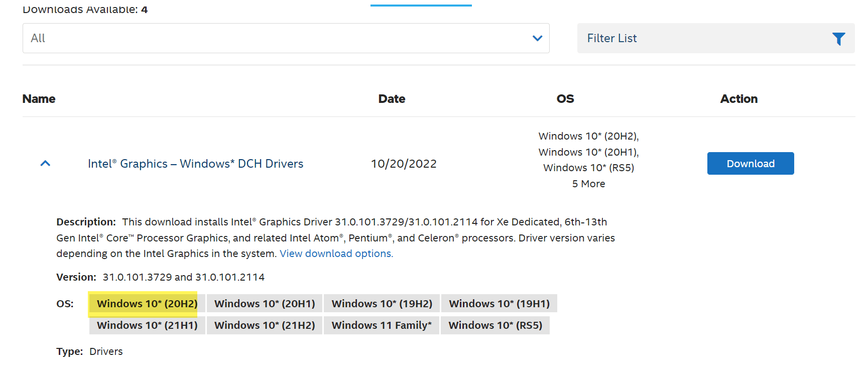Viewport: 868px width, 372px height.
Task: Open Intel Graphics – Windows DCH Drivers link
Action: (195, 164)
